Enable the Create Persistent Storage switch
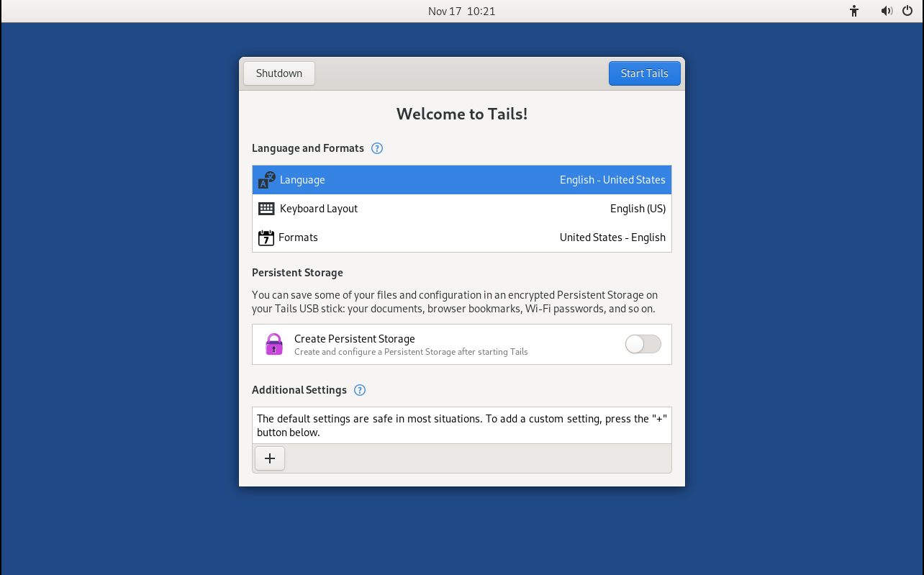 pos(643,345)
